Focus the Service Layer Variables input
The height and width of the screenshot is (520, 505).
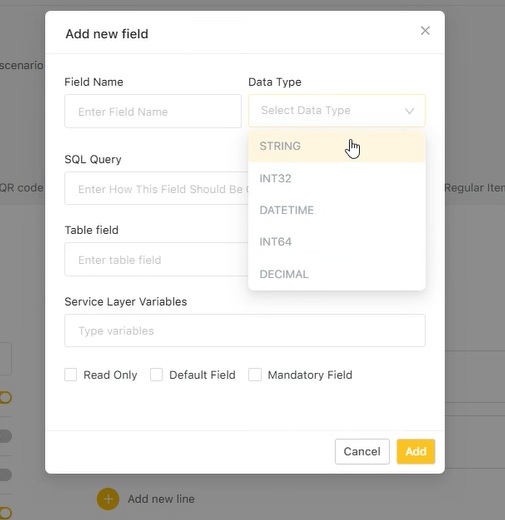point(245,331)
